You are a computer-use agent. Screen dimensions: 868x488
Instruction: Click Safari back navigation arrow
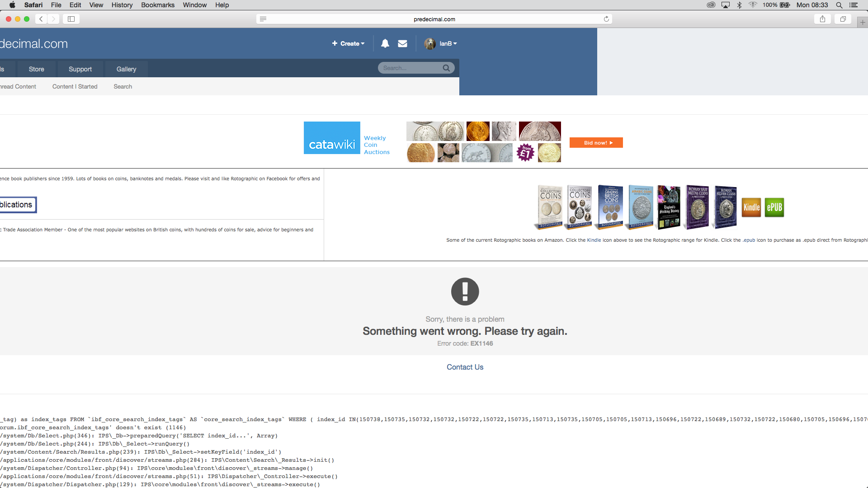tap(41, 19)
